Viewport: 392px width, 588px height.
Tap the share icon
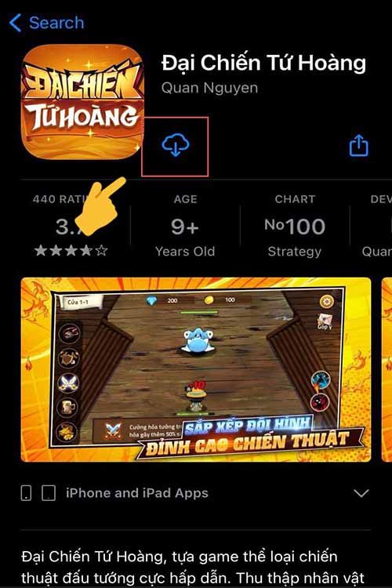(x=358, y=145)
